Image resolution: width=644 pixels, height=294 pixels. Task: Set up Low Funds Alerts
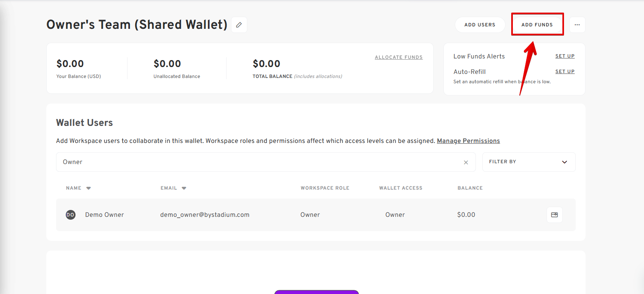click(x=565, y=56)
